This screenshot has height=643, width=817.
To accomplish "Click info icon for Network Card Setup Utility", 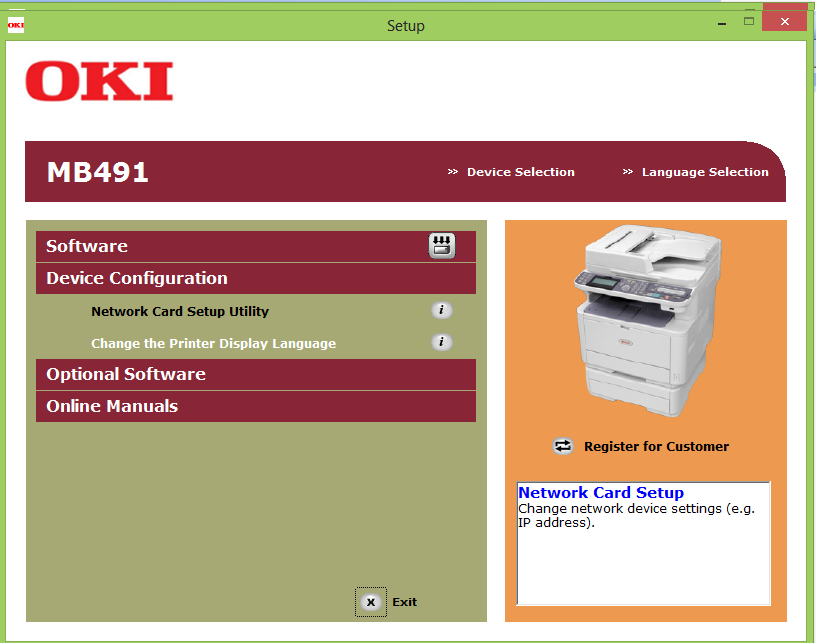I will tap(441, 311).
